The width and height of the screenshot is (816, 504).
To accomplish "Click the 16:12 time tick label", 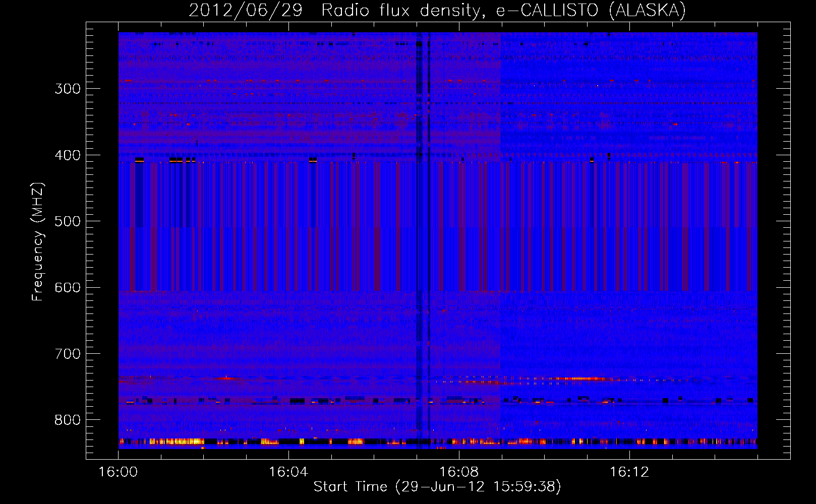I will coord(629,472).
